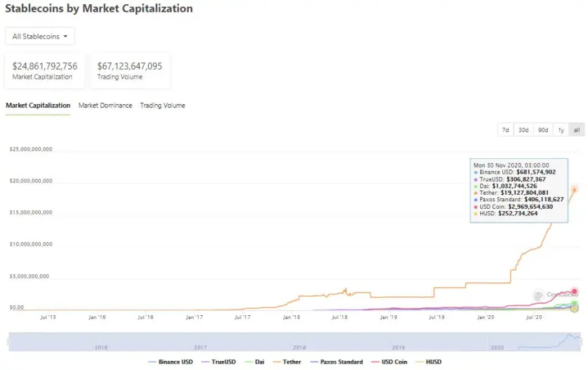
Task: Click the Jan '20 x-axis label
Action: pos(486,317)
